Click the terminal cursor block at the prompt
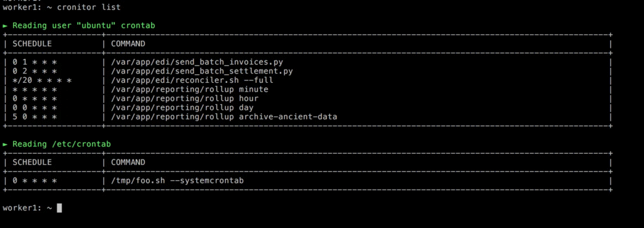 pos(59,208)
